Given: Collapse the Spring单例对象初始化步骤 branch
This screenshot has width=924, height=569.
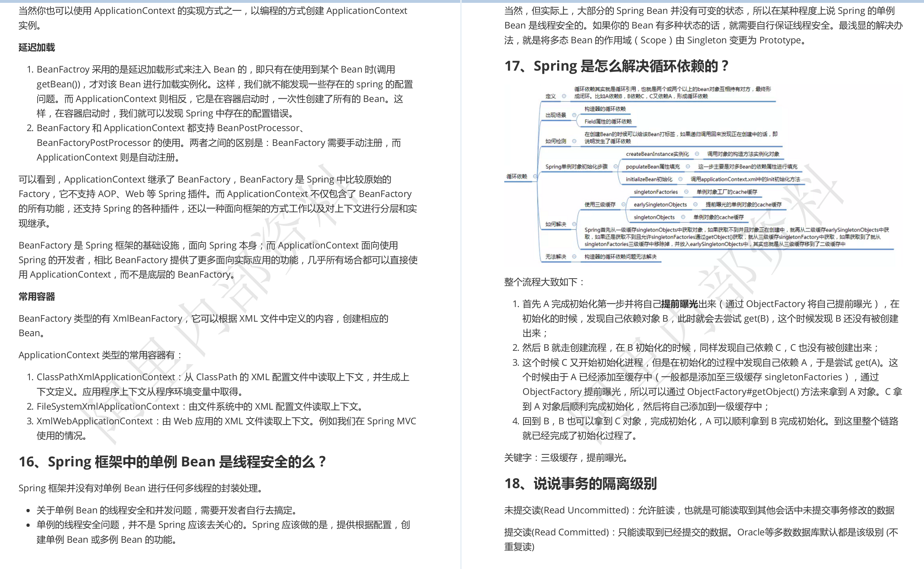Looking at the screenshot, I should [616, 166].
